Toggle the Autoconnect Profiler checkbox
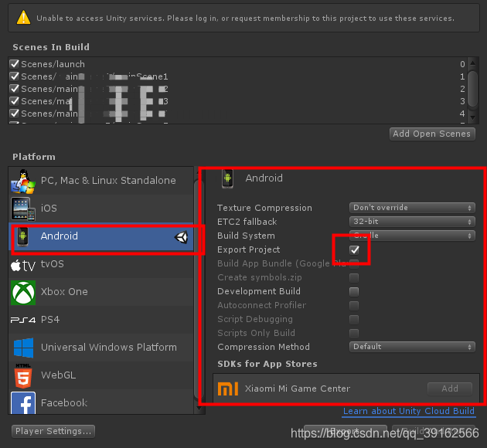 tap(354, 306)
